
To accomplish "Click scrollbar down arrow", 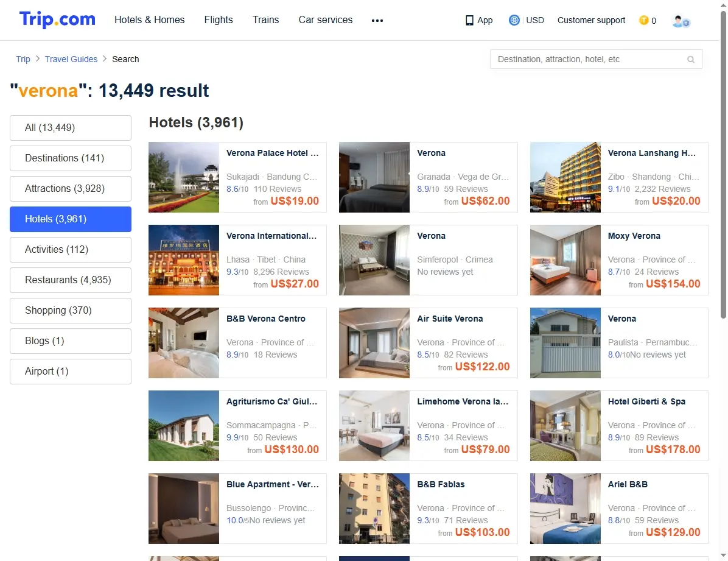I will pyautogui.click(x=723, y=556).
